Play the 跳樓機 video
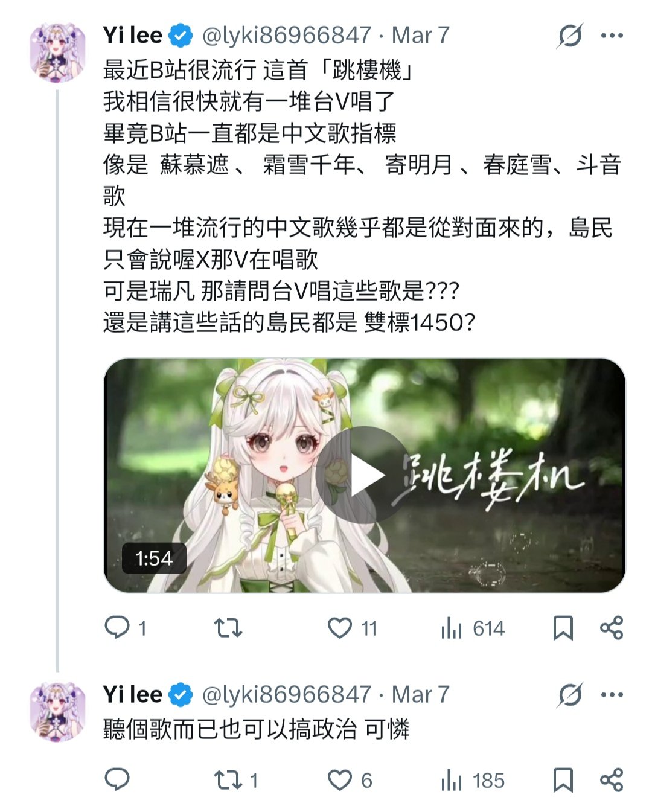 point(365,476)
